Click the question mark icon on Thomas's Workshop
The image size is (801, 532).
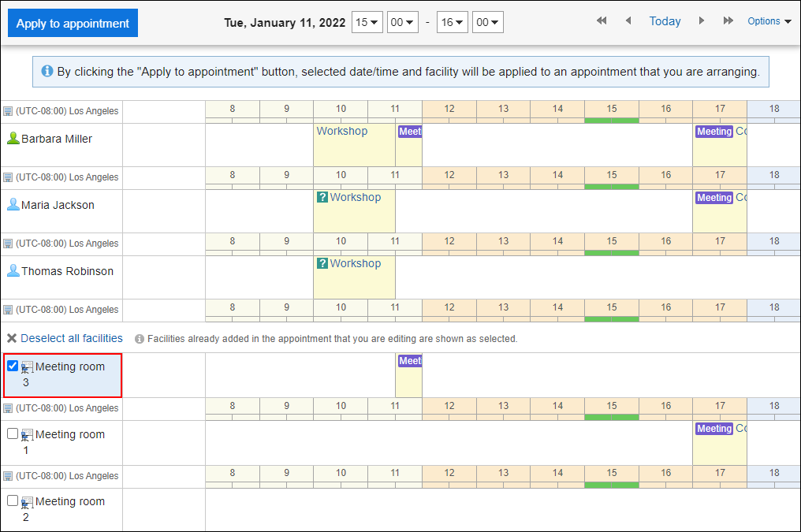point(322,263)
